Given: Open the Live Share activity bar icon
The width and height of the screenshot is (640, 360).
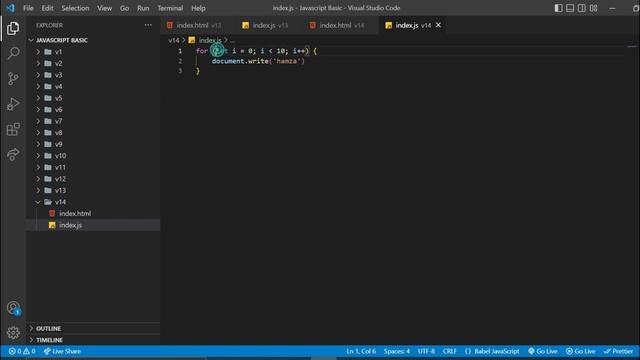Looking at the screenshot, I should pyautogui.click(x=13, y=154).
